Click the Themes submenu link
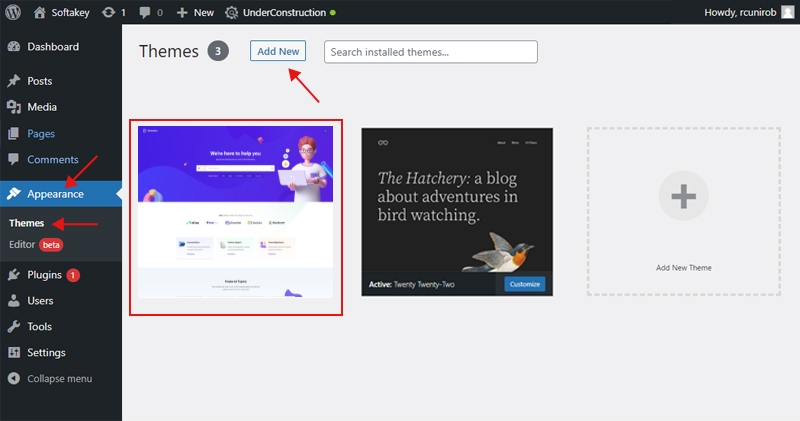 click(26, 223)
